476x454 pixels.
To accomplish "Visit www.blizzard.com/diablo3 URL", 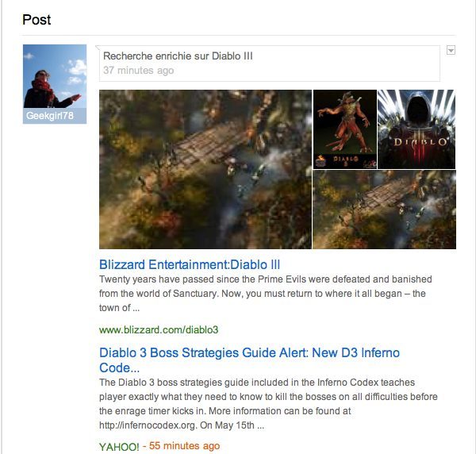I will [x=159, y=330].
